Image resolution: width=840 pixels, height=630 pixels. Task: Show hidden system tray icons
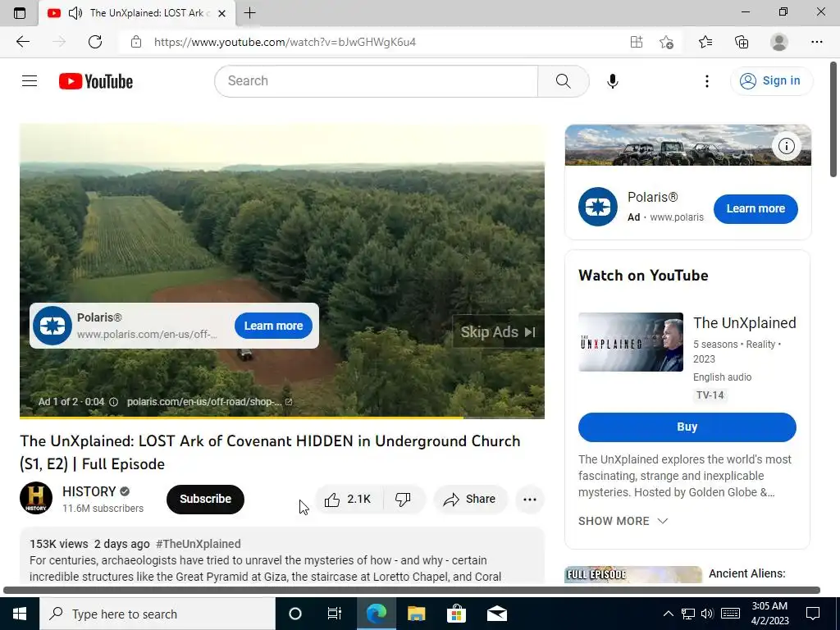(668, 614)
